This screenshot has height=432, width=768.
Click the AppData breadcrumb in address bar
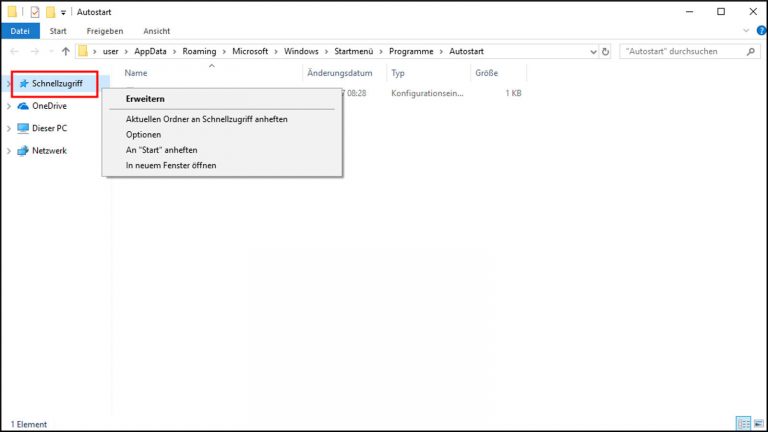point(151,51)
